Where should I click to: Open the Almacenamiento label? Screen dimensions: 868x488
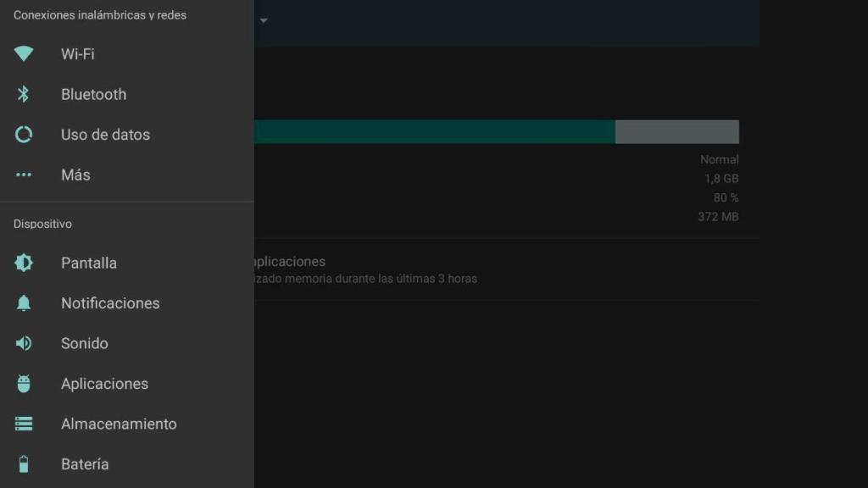119,424
